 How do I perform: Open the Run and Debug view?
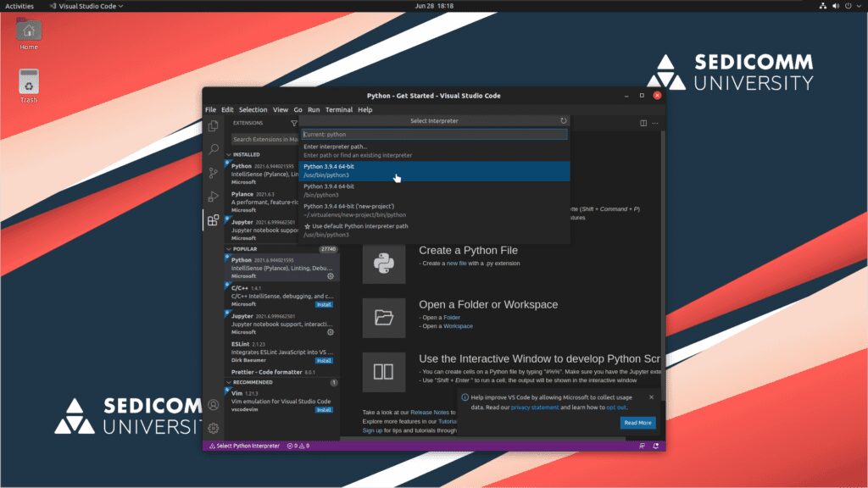tap(214, 197)
